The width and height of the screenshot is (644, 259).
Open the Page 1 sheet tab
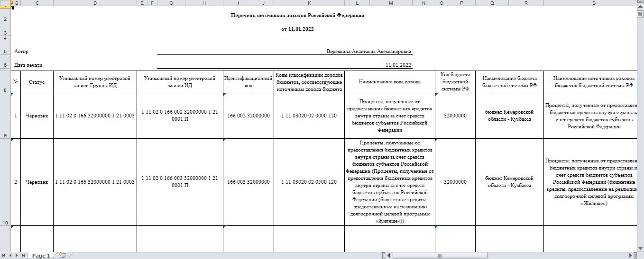coord(41,256)
